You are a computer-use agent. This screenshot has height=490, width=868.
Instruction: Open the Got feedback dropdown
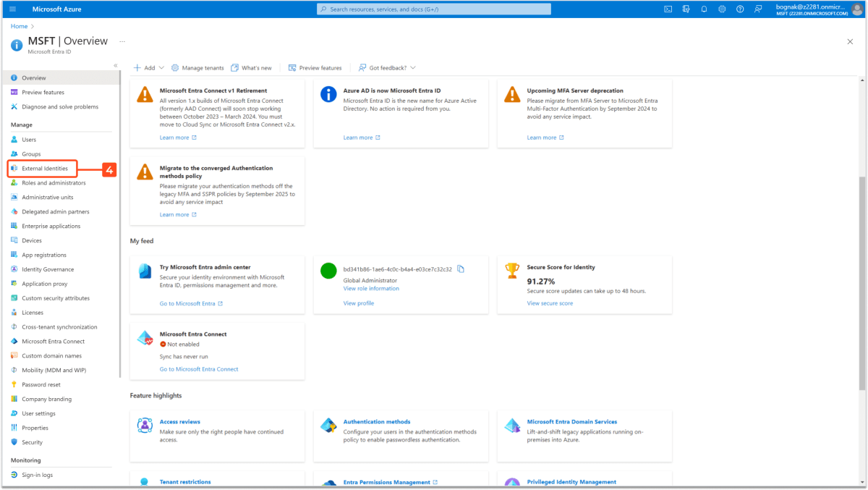386,67
